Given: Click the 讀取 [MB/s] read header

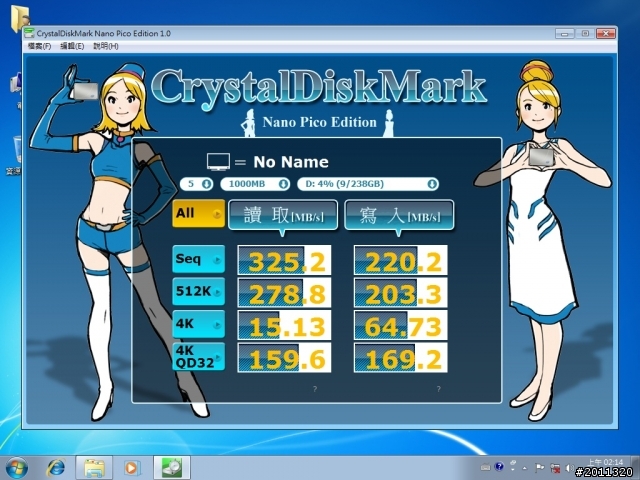Looking at the screenshot, I should 283,215.
